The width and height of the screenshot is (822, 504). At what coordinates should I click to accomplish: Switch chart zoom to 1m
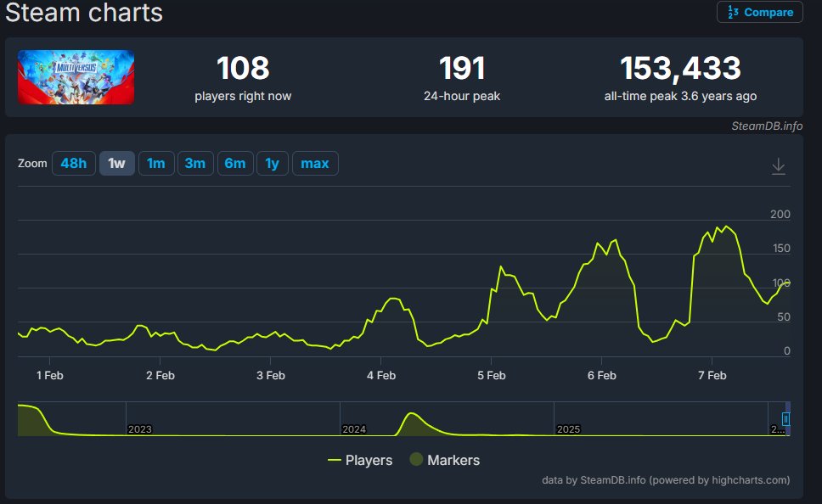[x=156, y=164]
